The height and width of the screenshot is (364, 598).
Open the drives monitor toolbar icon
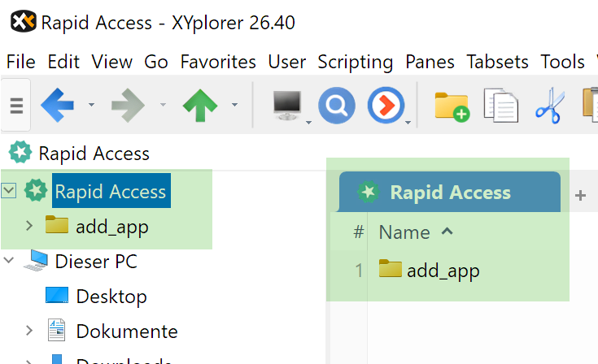287,105
